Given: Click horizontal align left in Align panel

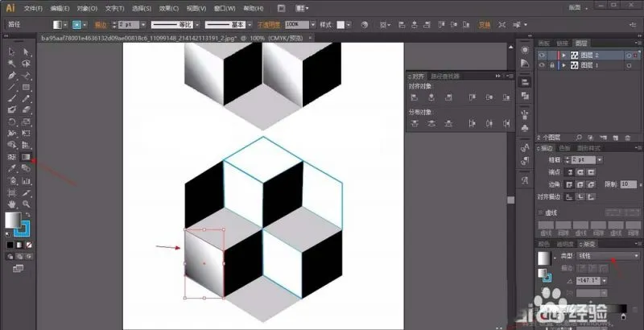Looking at the screenshot, I should click(x=414, y=97).
